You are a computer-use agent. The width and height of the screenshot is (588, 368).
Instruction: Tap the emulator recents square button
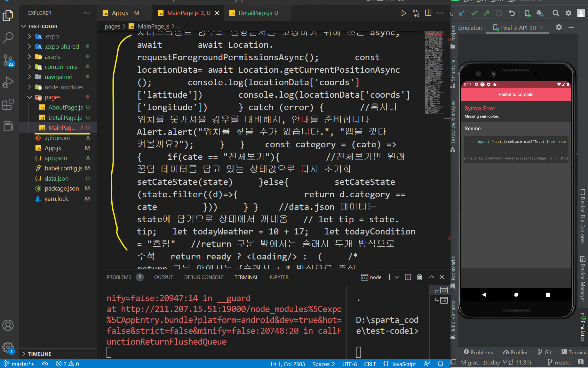(x=548, y=295)
